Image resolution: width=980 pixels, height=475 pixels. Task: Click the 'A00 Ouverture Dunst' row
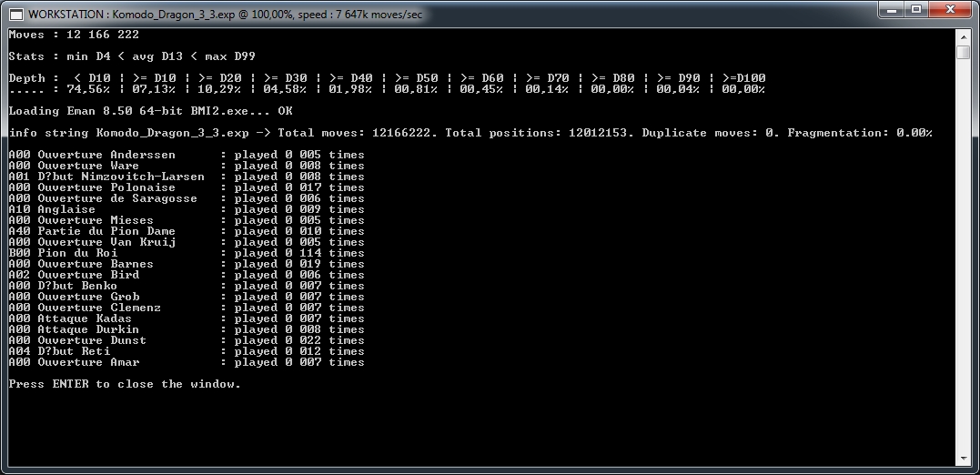(187, 340)
